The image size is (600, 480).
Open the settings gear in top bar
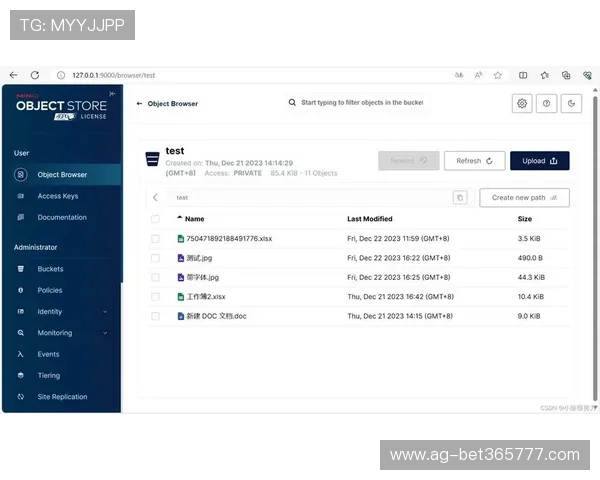tap(521, 103)
